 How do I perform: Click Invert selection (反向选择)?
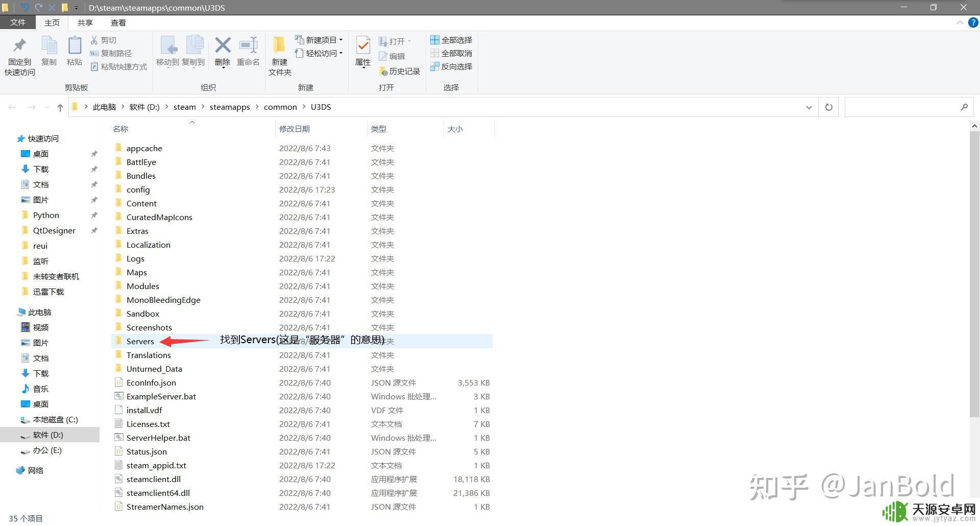[451, 66]
